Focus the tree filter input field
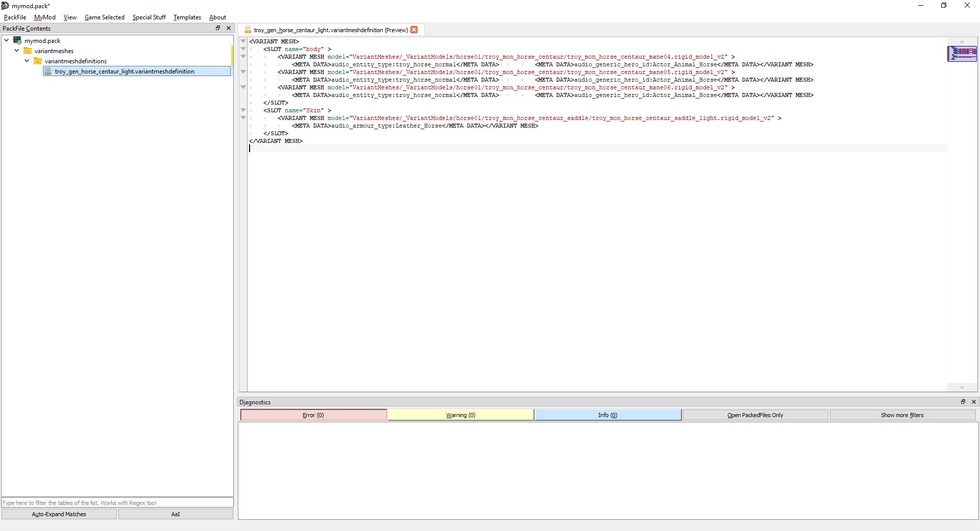The height and width of the screenshot is (531, 980). (117, 503)
